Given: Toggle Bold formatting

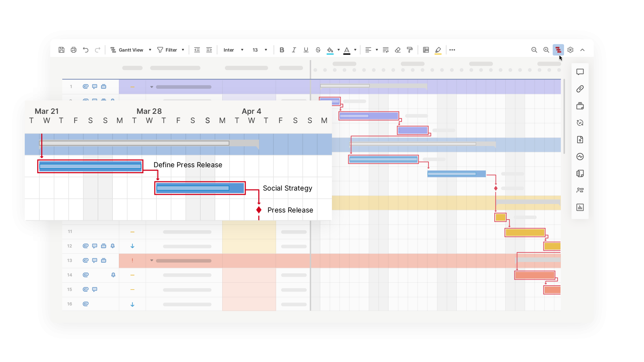Looking at the screenshot, I should coord(282,50).
